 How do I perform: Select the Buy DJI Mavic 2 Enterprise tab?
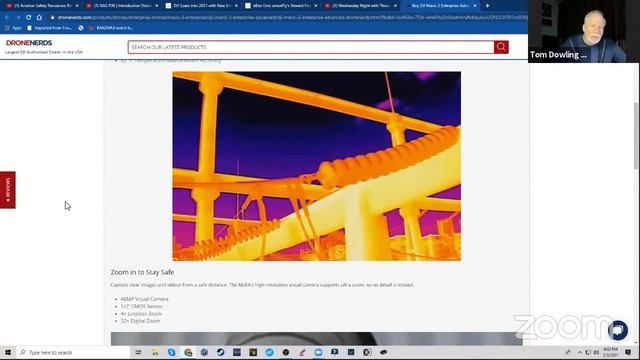coord(440,6)
